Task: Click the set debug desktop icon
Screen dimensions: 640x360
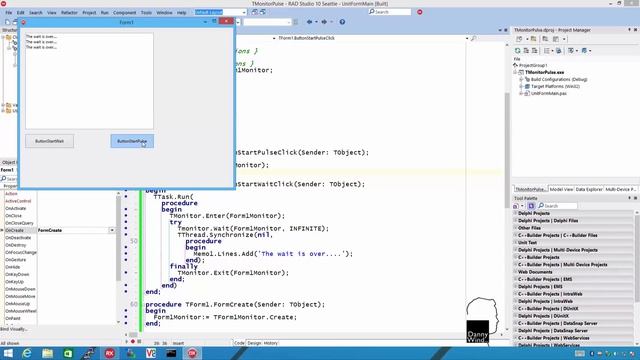Action: tap(262, 12)
